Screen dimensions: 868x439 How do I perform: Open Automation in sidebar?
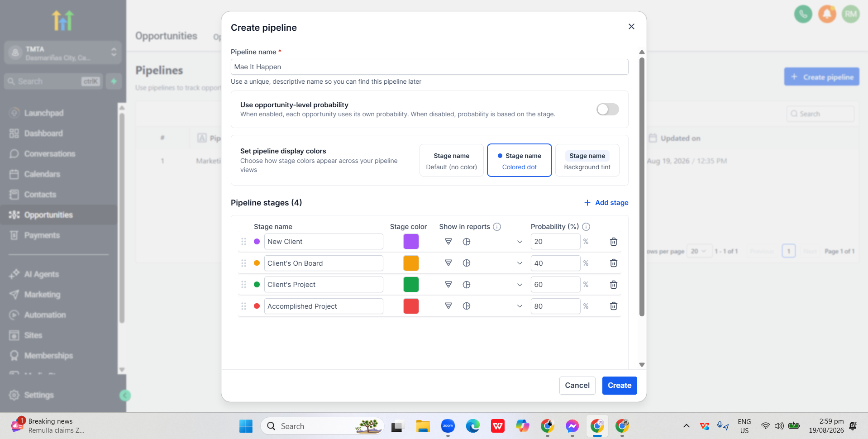pos(45,315)
